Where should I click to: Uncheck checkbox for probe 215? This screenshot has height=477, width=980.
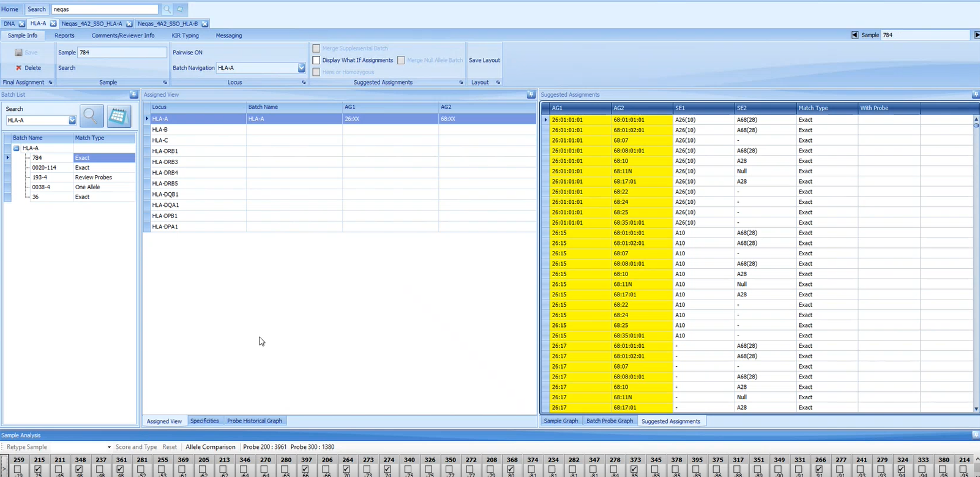click(x=39, y=470)
